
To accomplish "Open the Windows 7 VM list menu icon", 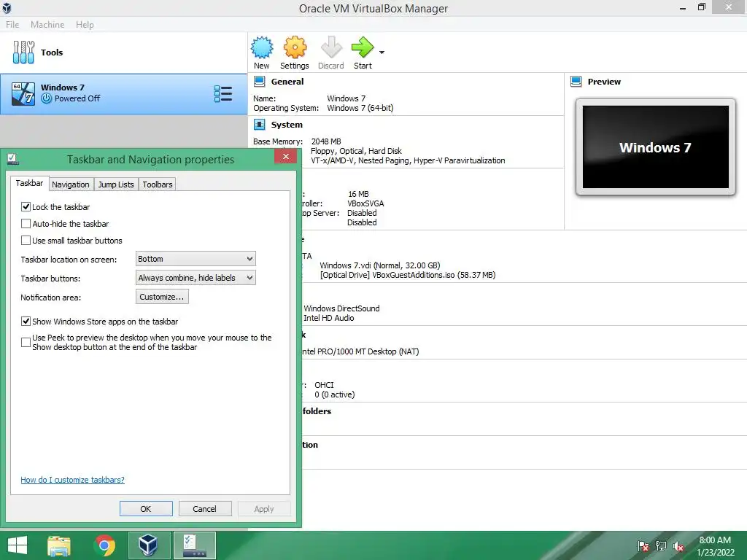I will tap(223, 94).
